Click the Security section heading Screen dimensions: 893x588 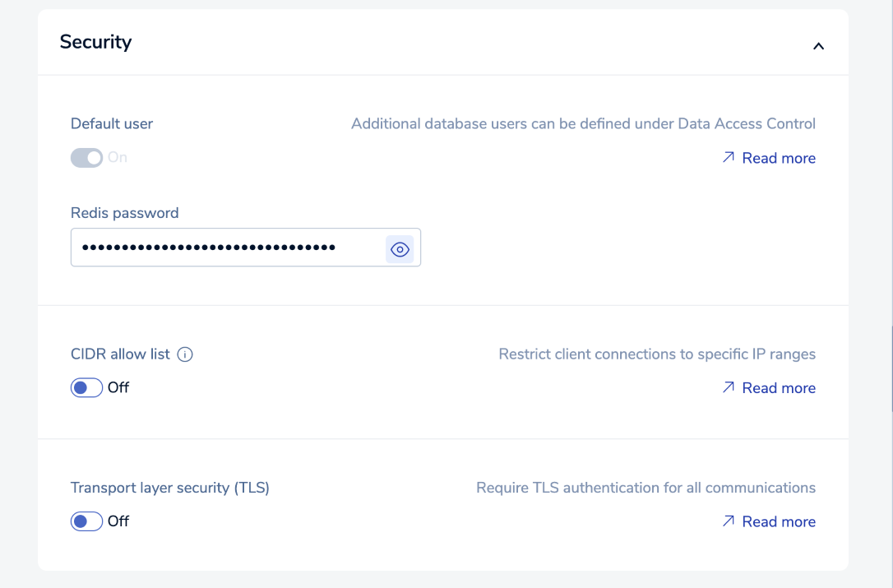coord(95,42)
